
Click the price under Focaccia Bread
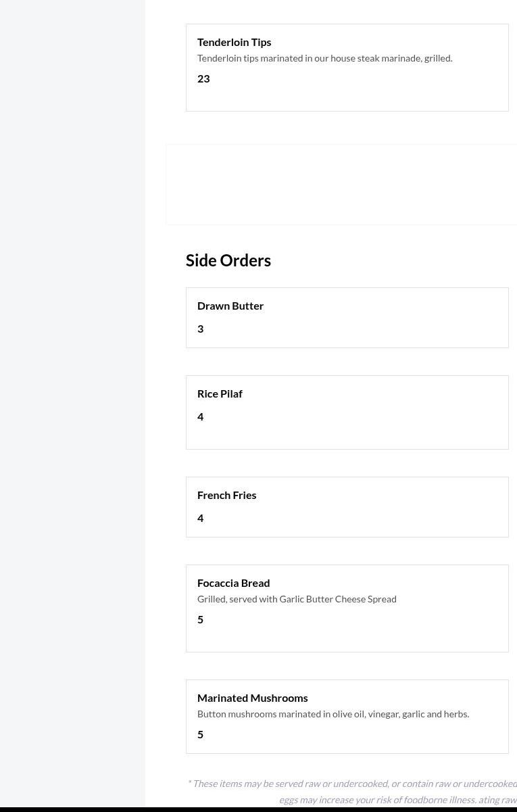click(x=201, y=619)
